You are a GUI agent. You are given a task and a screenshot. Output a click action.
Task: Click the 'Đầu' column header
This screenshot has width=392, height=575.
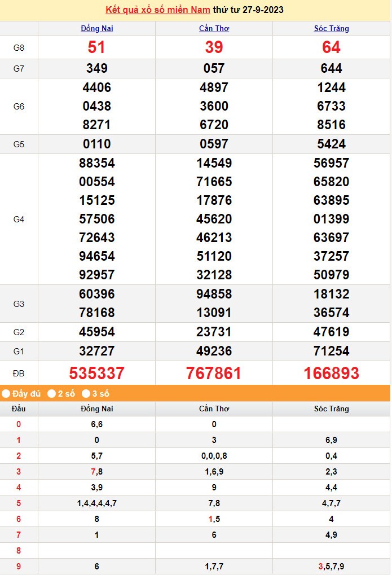click(19, 409)
